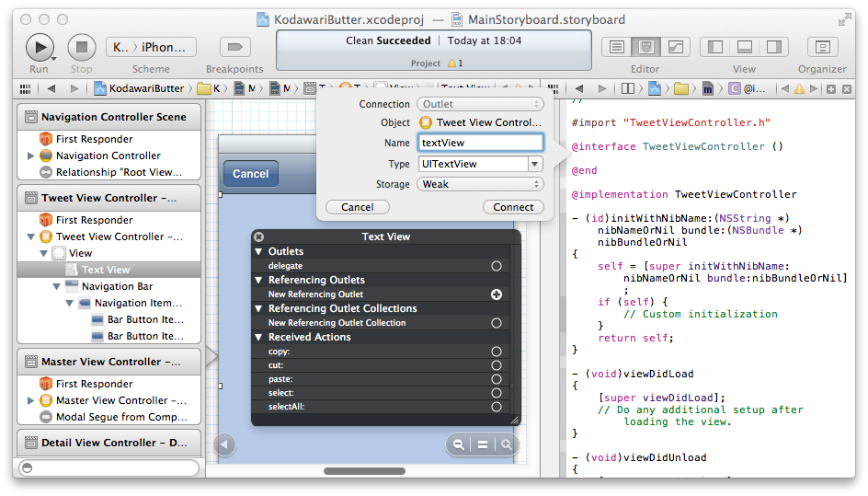The width and height of the screenshot is (868, 496).
Task: Click the Cancel bar button in the storyboard
Action: (250, 173)
